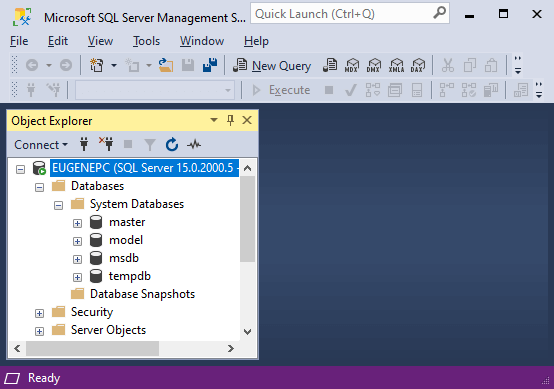Click the Results to Text icon
The width and height of the screenshot is (554, 389).
click(x=521, y=90)
